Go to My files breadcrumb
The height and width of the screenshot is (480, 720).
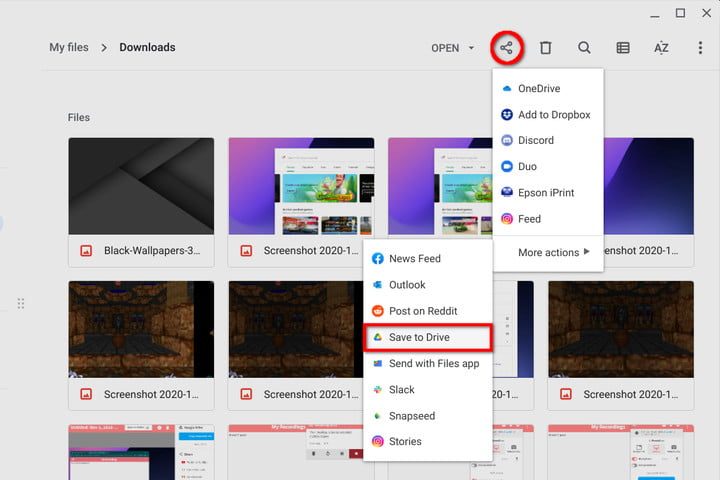pos(69,47)
